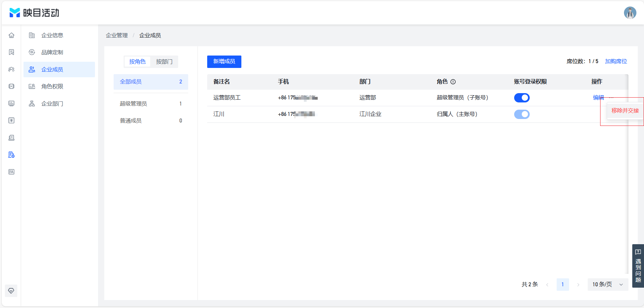This screenshot has width=644, height=308.
Task: Open the 遇到问题 help widget
Action: [x=638, y=266]
